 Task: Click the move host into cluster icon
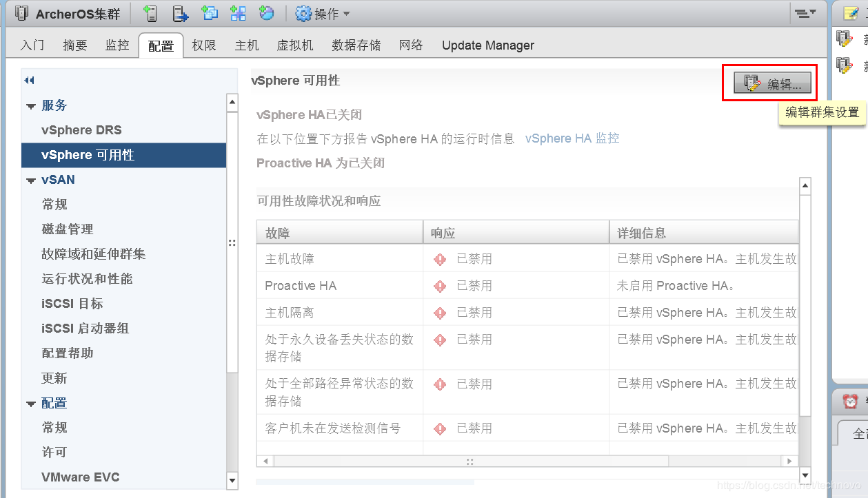tap(180, 12)
